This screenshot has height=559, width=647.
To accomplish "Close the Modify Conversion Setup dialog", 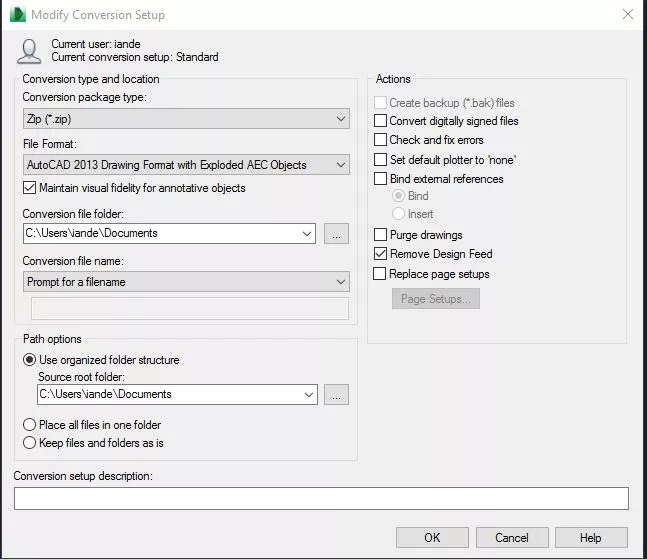I will (x=628, y=14).
